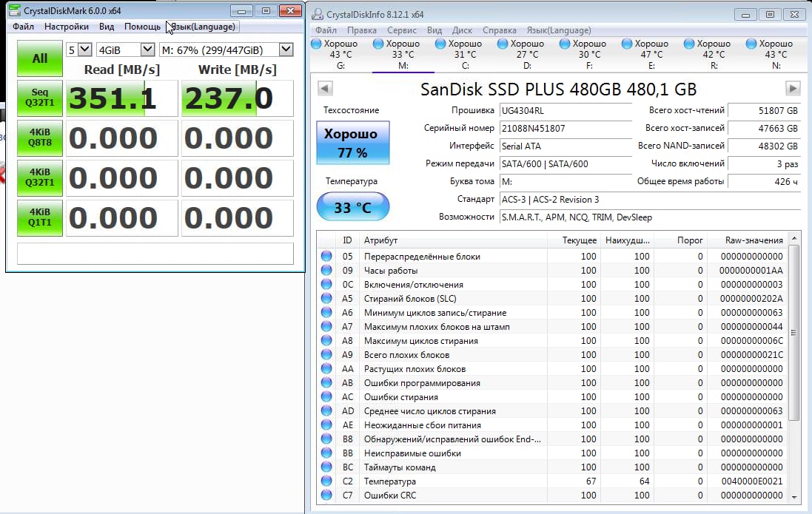Click the status orb of attribute AD
The width and height of the screenshot is (812, 514).
tap(326, 410)
